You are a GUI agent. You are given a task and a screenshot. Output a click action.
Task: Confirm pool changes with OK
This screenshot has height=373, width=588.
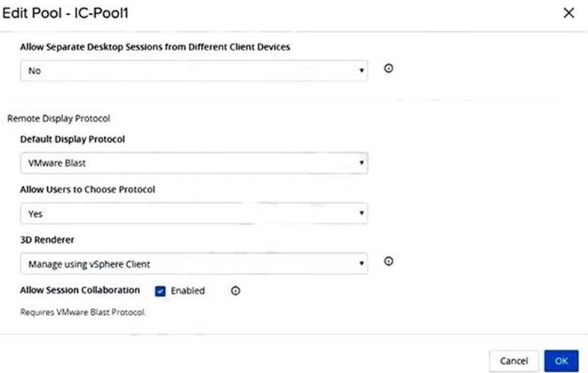pos(561,360)
